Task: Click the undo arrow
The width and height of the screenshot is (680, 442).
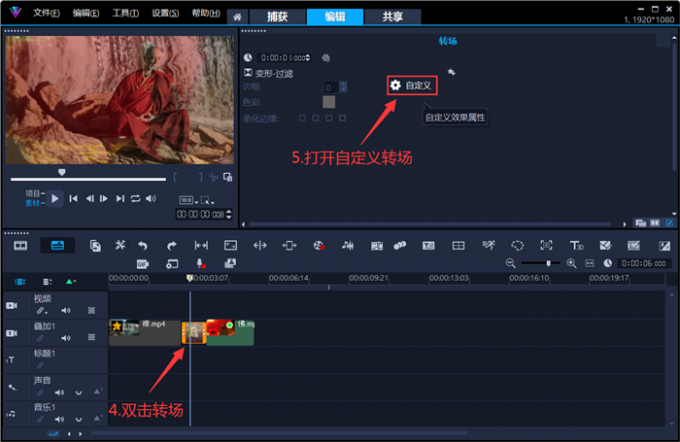Action: (x=143, y=246)
